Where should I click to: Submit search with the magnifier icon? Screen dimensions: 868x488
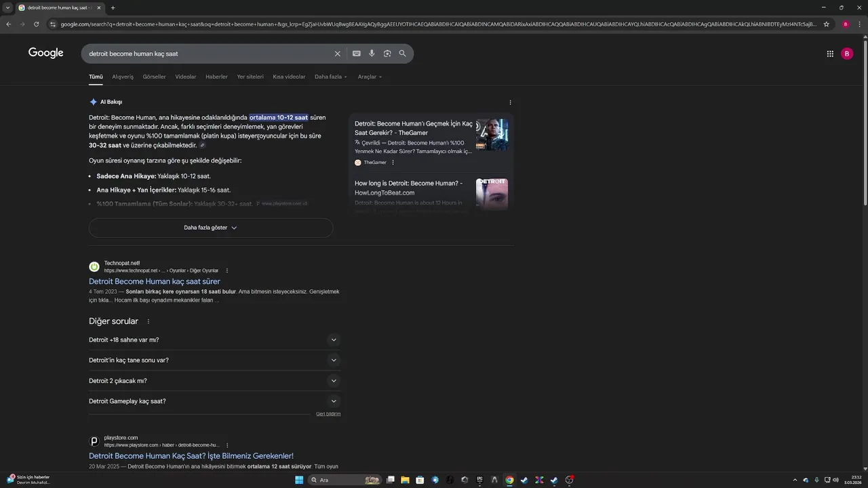pos(402,54)
